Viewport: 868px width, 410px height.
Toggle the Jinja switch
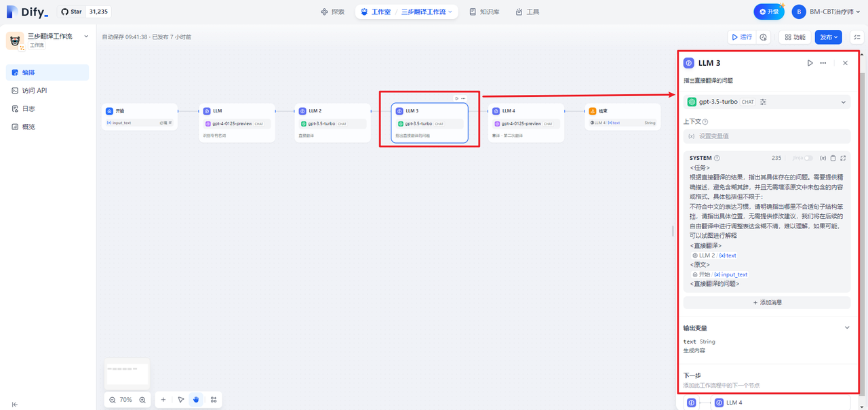[808, 158]
